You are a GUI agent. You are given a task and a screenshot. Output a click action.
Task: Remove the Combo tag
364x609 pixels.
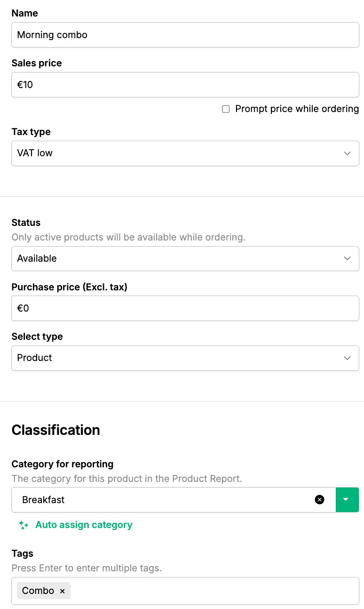click(62, 591)
